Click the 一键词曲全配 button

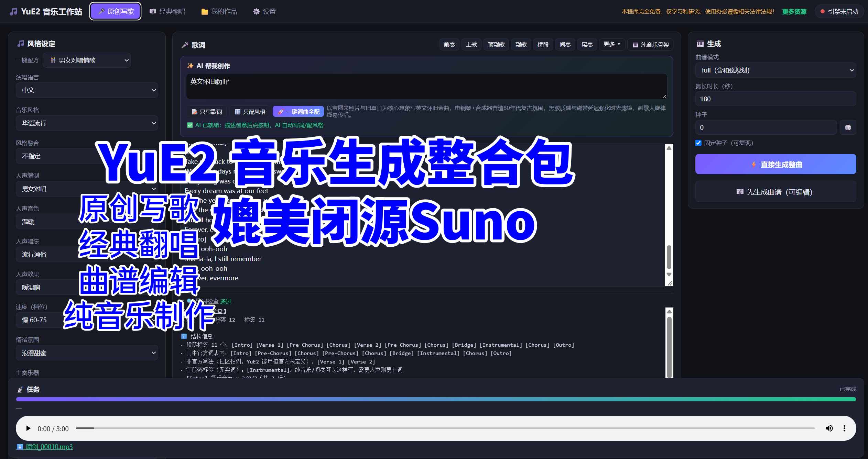coord(298,112)
